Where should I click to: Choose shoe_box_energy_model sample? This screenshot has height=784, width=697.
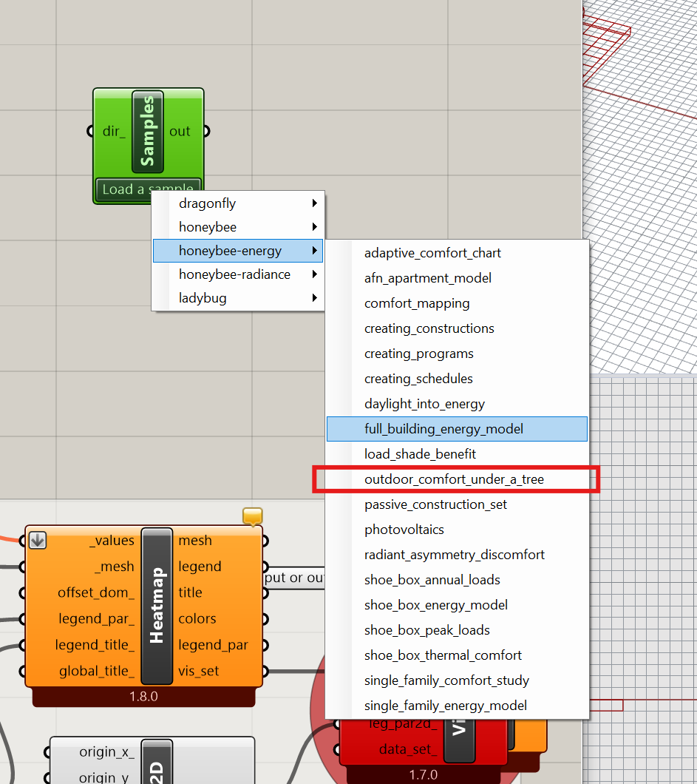click(457, 605)
